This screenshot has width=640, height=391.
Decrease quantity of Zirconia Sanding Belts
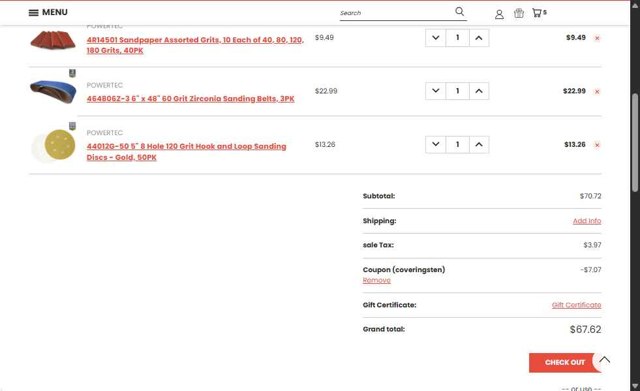tap(436, 91)
